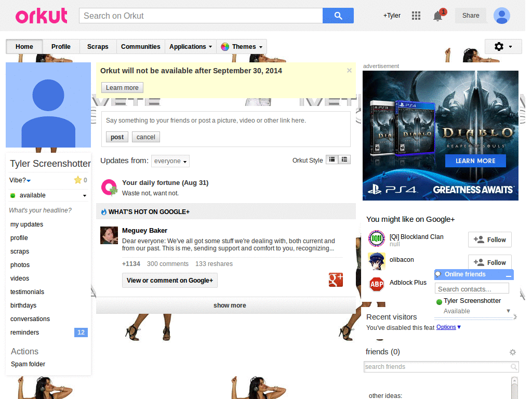Click the Orkut logo
The height and width of the screenshot is (399, 532).
click(x=42, y=16)
